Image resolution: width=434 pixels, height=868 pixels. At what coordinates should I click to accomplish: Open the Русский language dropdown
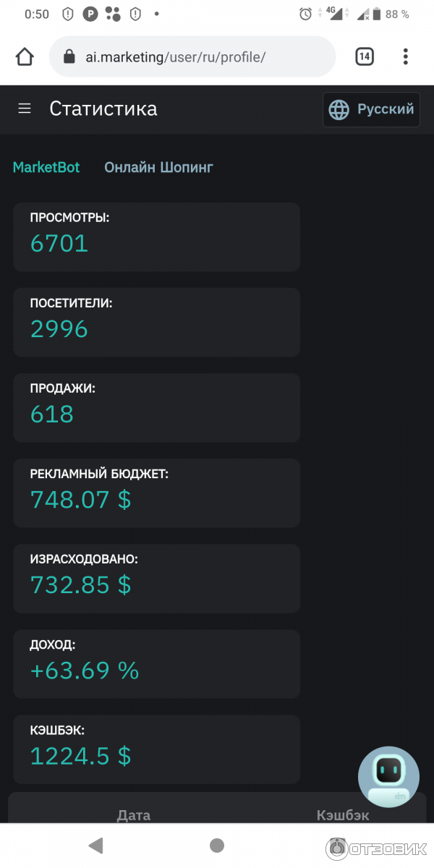(x=371, y=109)
